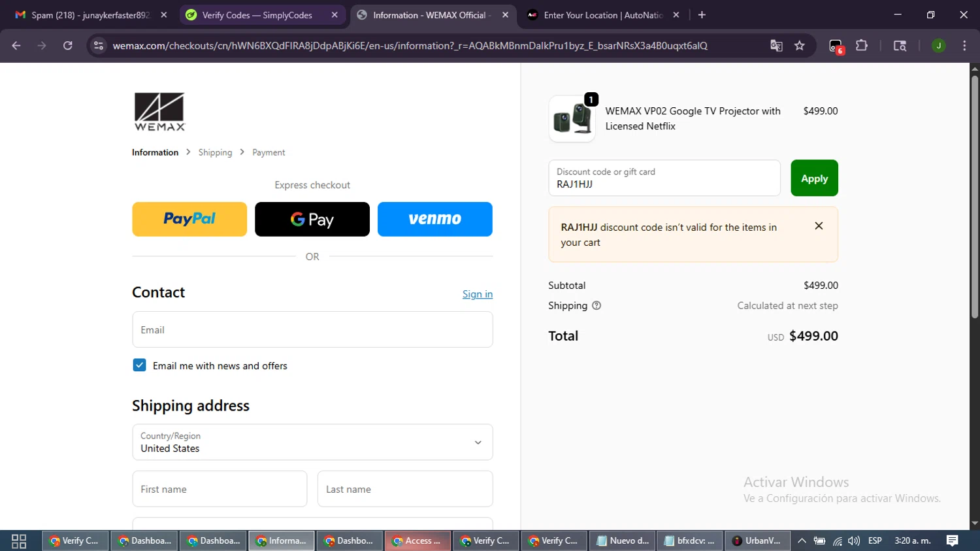The width and height of the screenshot is (980, 551).
Task: Select the Information breadcrumb step
Action: point(155,152)
